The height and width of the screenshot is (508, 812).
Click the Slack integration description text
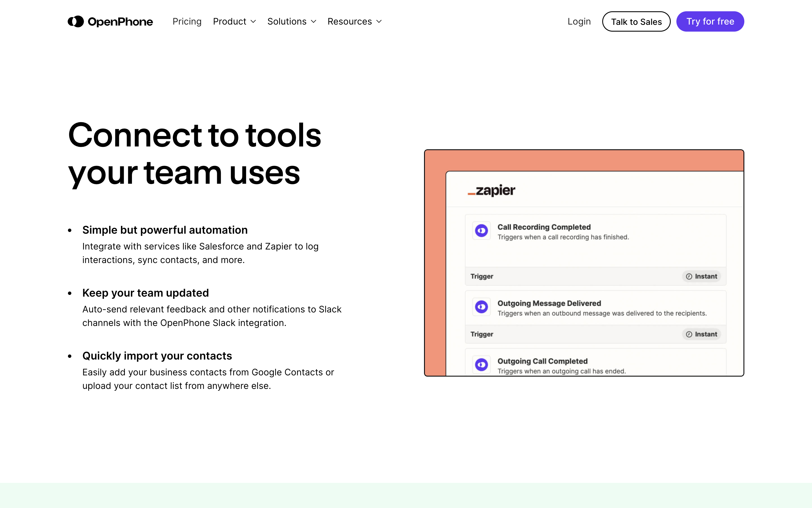point(212,316)
